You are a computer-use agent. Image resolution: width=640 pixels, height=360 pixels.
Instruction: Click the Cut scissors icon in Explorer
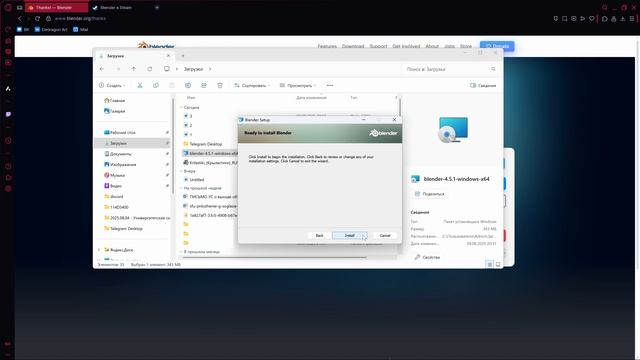(x=140, y=85)
